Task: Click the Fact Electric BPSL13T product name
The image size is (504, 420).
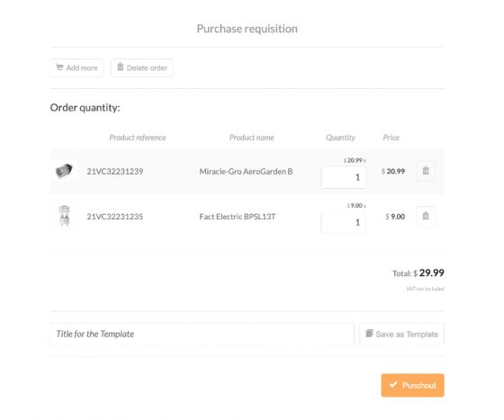Action: [238, 217]
